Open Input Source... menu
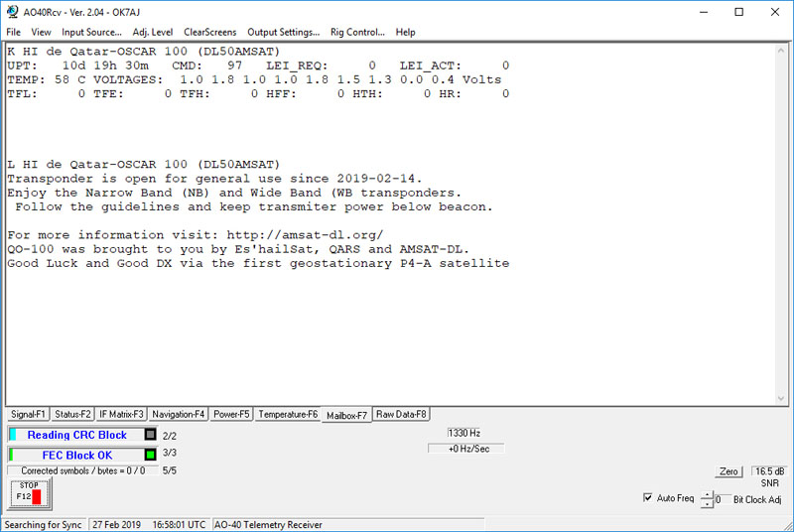Viewport: 794px width, 532px height. coord(91,32)
